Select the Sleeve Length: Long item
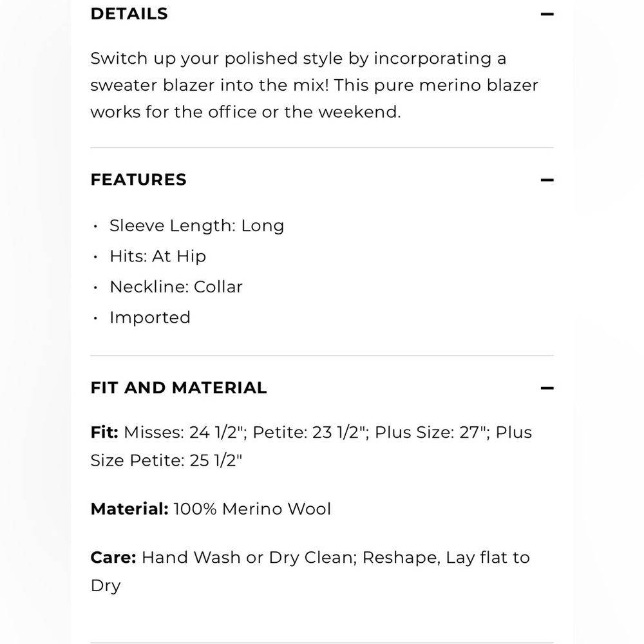 coord(196,225)
